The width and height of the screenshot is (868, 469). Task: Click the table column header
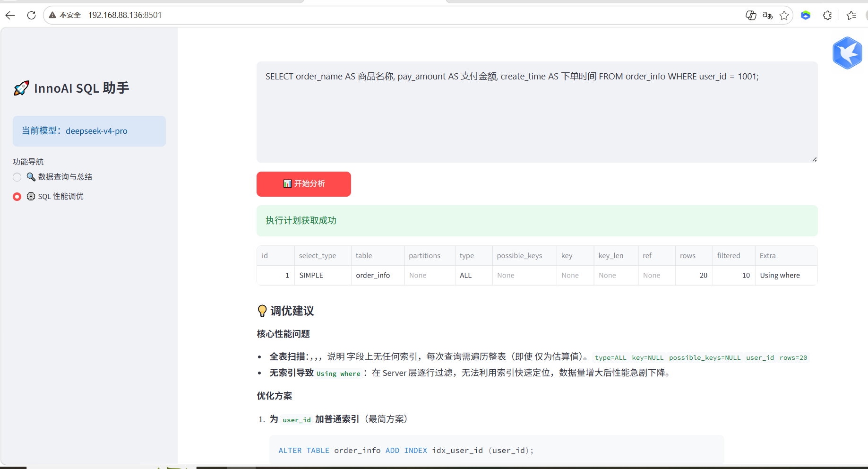[378, 256]
